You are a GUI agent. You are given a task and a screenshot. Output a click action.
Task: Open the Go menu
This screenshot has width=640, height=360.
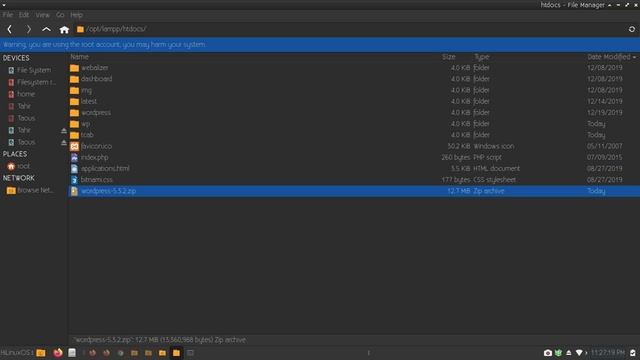[60, 15]
